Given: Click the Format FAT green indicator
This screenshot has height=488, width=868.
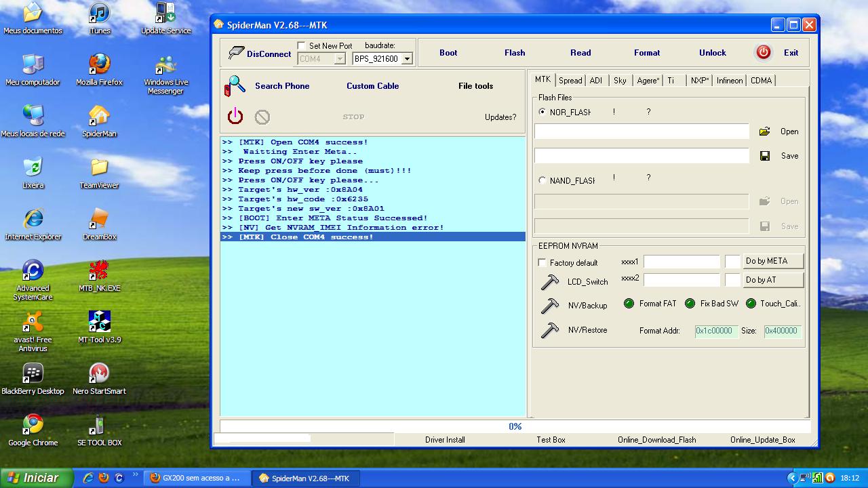Looking at the screenshot, I should click(x=629, y=304).
